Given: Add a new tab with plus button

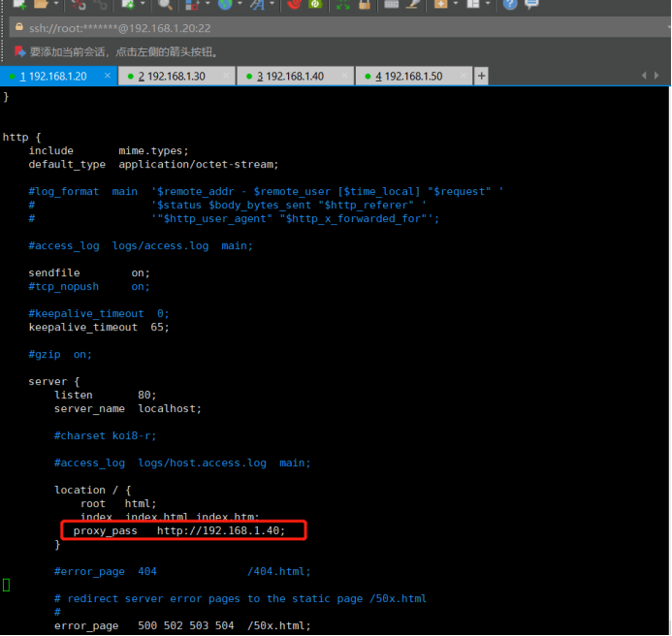Looking at the screenshot, I should pos(481,76).
